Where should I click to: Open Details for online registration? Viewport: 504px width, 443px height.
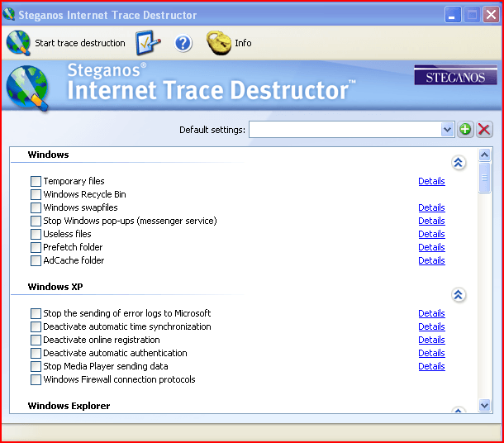(x=431, y=340)
